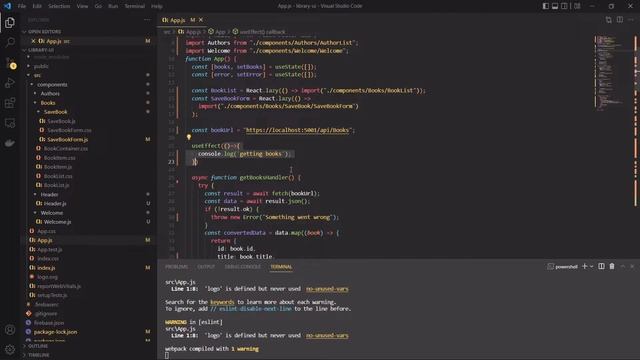Open Customize Layout icon in title bar
This screenshot has width=640, height=360.
(577, 6)
